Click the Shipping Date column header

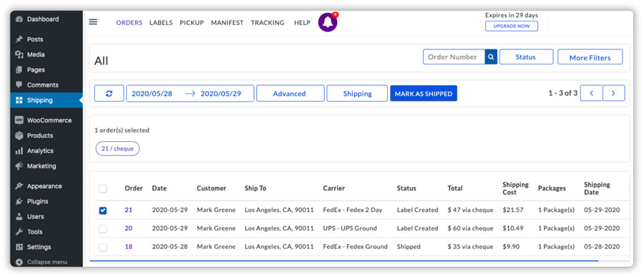[x=597, y=188]
